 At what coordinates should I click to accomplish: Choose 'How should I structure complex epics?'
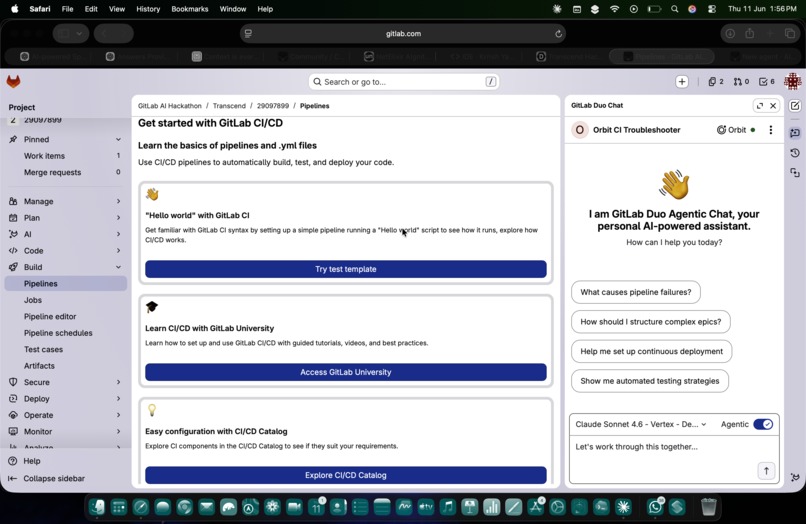click(650, 322)
